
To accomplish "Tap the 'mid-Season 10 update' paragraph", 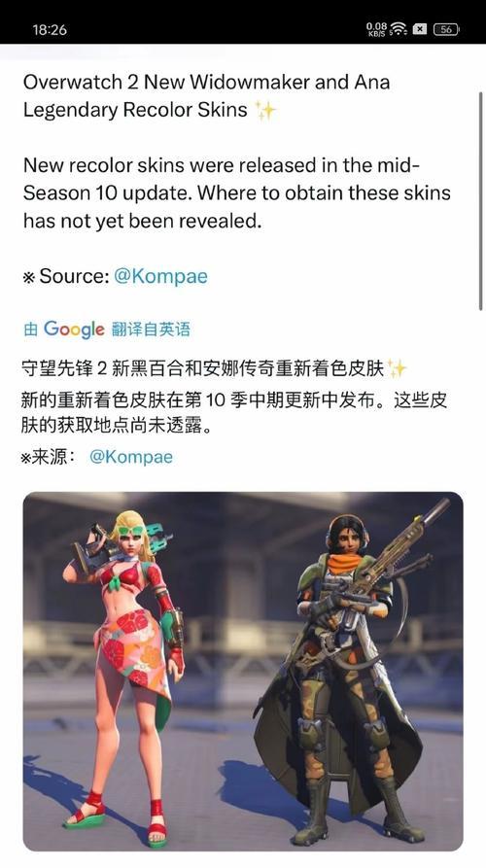I will (x=237, y=192).
